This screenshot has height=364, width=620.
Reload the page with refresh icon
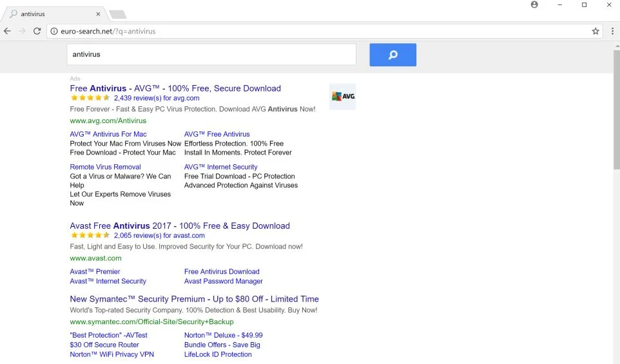pos(37,31)
